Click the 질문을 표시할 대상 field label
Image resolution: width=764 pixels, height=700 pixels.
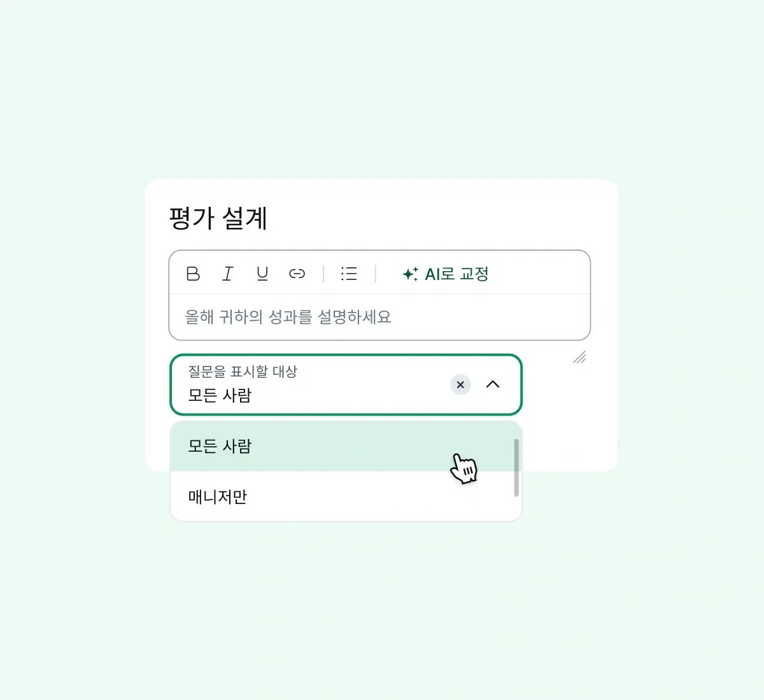pos(243,371)
